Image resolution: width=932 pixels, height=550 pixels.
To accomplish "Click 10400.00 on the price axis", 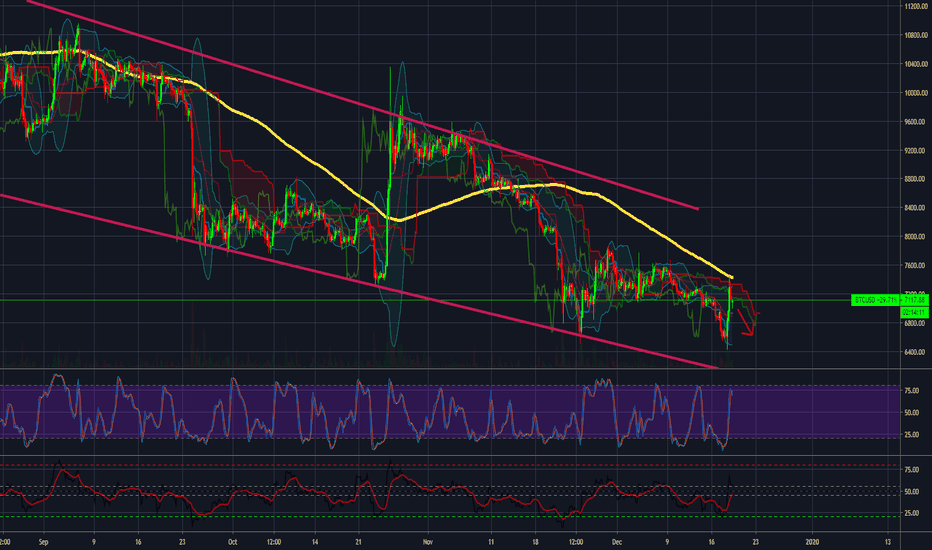I will tap(915, 64).
